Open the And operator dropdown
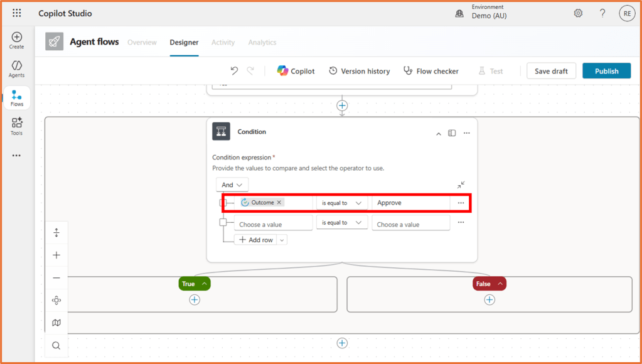The image size is (642, 364). 232,184
